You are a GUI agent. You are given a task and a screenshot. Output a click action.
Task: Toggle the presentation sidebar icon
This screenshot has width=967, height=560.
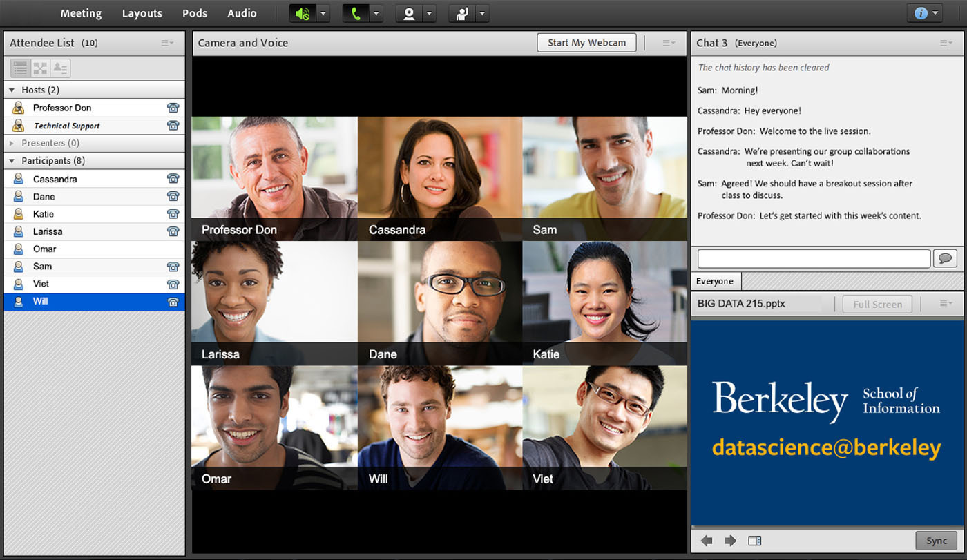point(755,541)
